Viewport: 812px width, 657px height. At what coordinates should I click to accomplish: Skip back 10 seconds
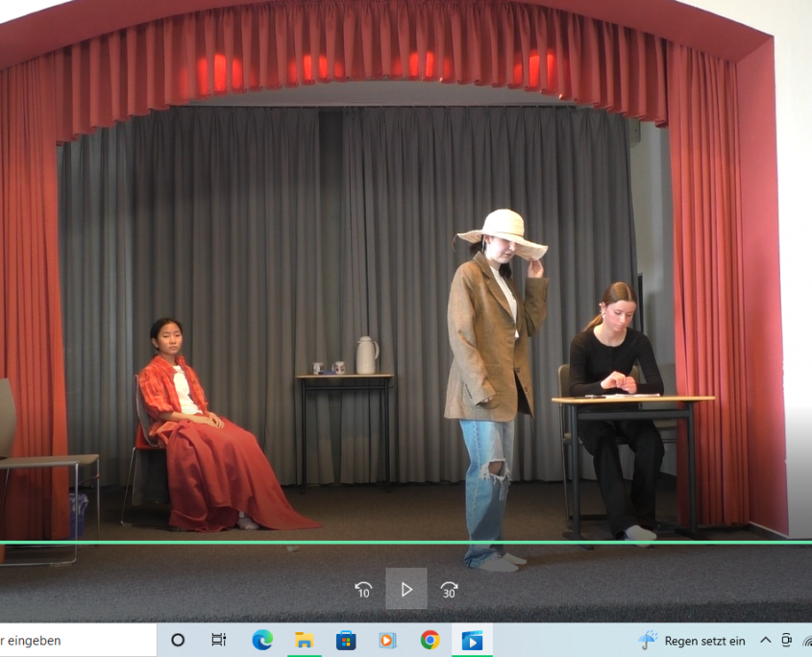pos(363,590)
